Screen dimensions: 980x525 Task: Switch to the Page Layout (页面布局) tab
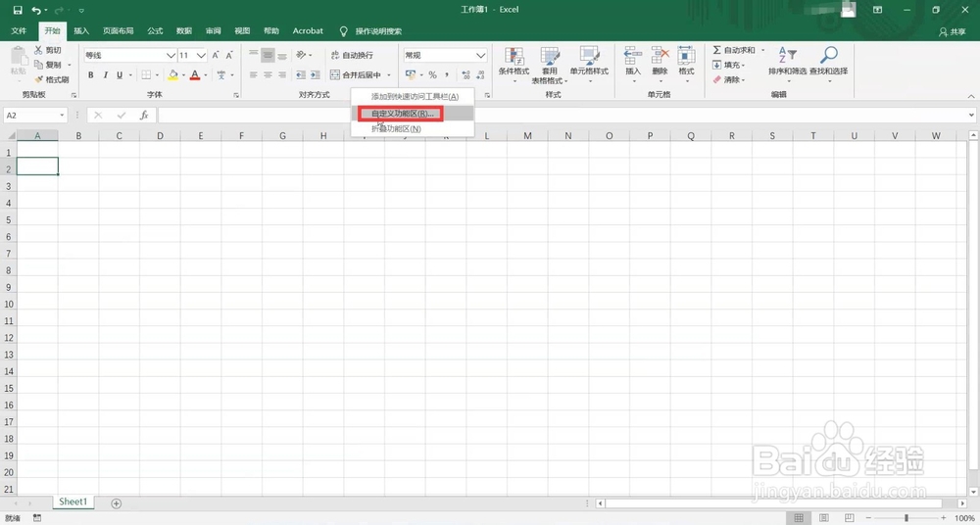(119, 30)
